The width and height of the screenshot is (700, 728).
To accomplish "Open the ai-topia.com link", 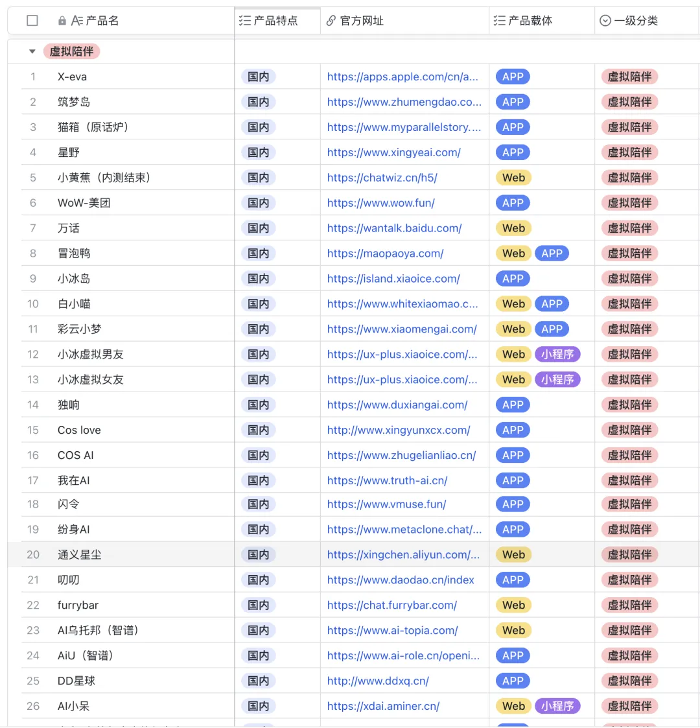I will pyautogui.click(x=392, y=631).
